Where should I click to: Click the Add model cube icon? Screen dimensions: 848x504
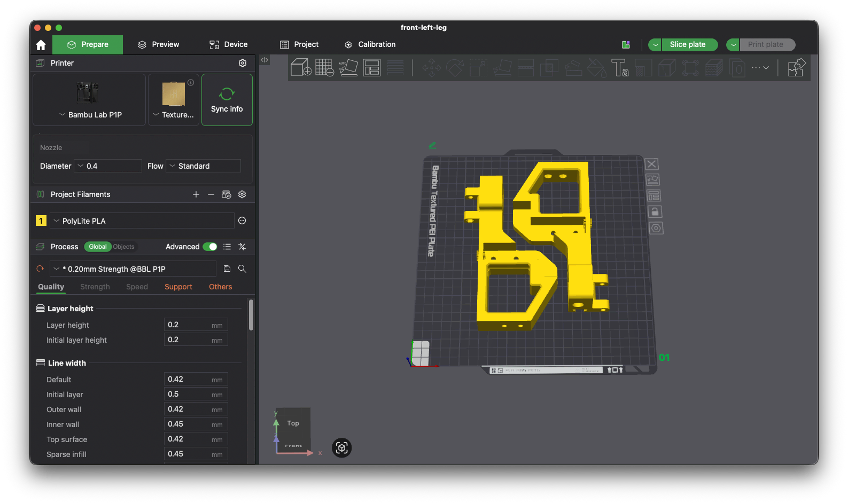301,68
